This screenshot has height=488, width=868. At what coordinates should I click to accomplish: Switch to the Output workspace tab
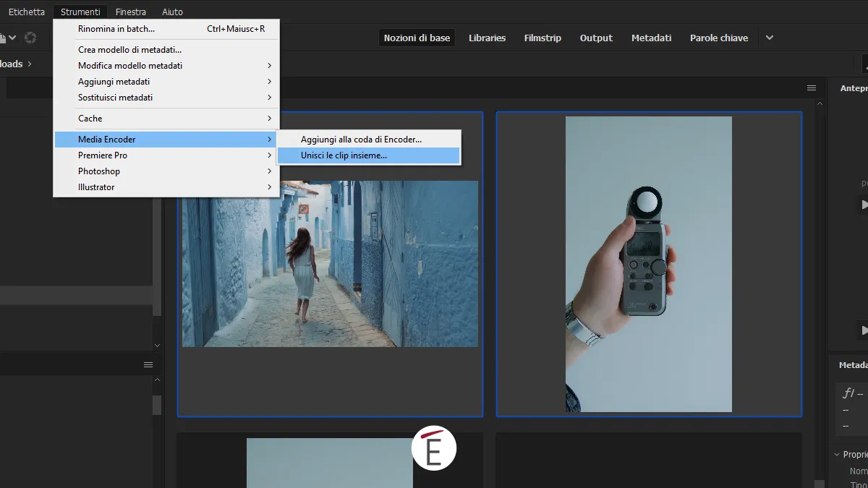coord(596,38)
